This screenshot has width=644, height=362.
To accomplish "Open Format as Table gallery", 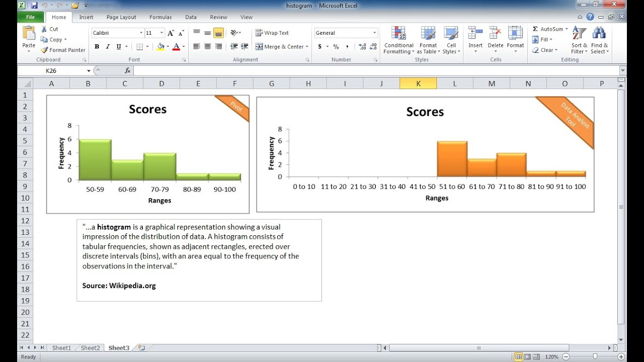I will (x=428, y=40).
